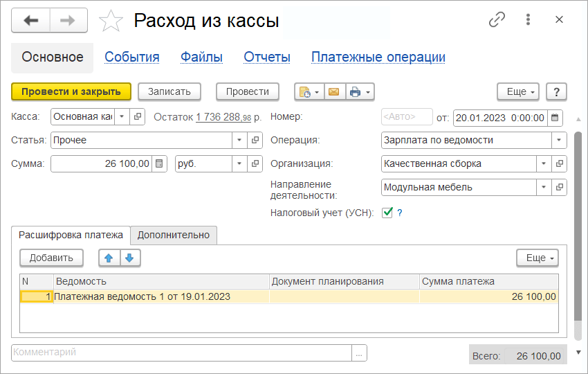Navigate back with left arrow

[x=31, y=21]
